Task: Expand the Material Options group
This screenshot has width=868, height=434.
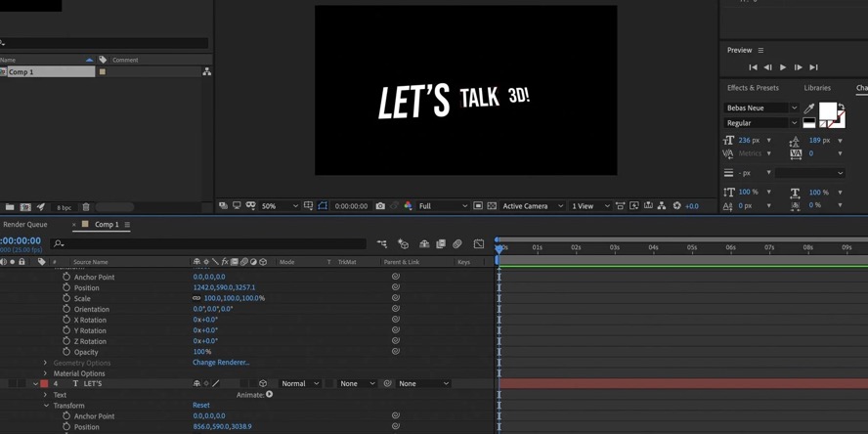Action: tap(45, 373)
